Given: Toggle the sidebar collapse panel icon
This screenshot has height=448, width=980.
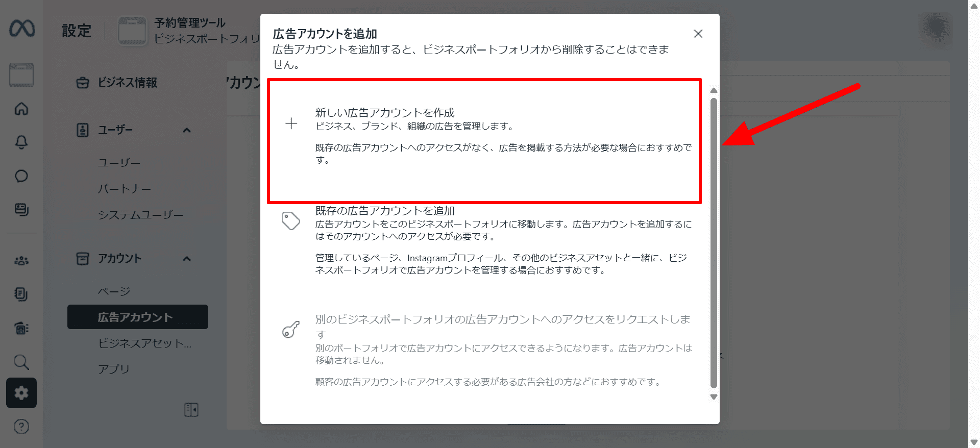Looking at the screenshot, I should [x=191, y=410].
